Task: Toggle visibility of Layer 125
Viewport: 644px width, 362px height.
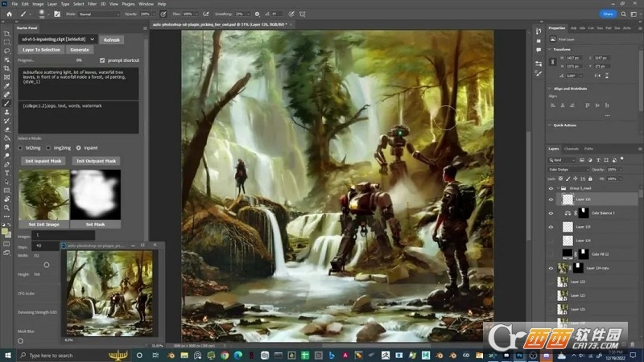Action: coord(551,227)
